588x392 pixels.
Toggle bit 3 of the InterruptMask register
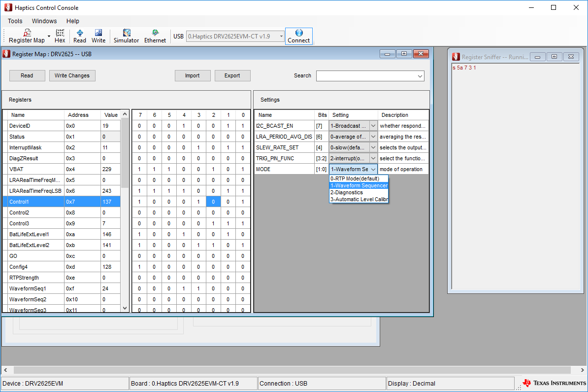[199, 147]
